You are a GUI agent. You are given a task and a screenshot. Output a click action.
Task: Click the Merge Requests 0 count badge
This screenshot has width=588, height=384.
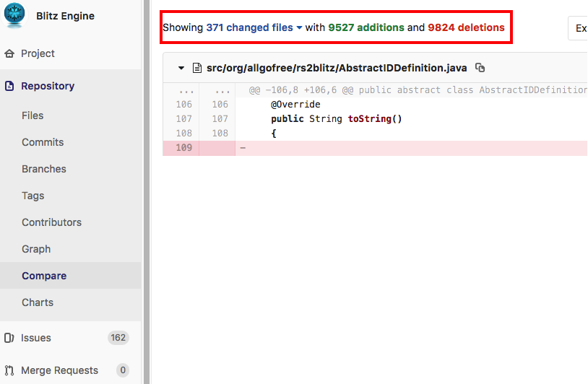click(123, 370)
